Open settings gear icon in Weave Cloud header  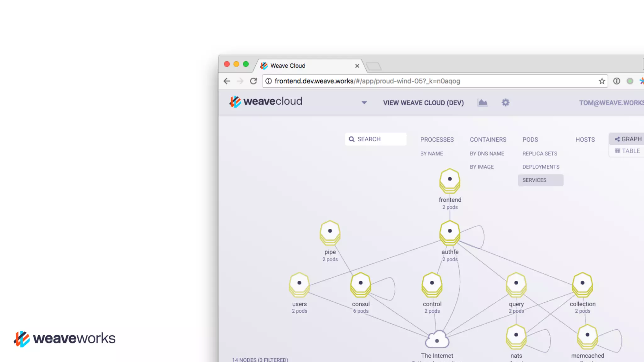tap(505, 102)
